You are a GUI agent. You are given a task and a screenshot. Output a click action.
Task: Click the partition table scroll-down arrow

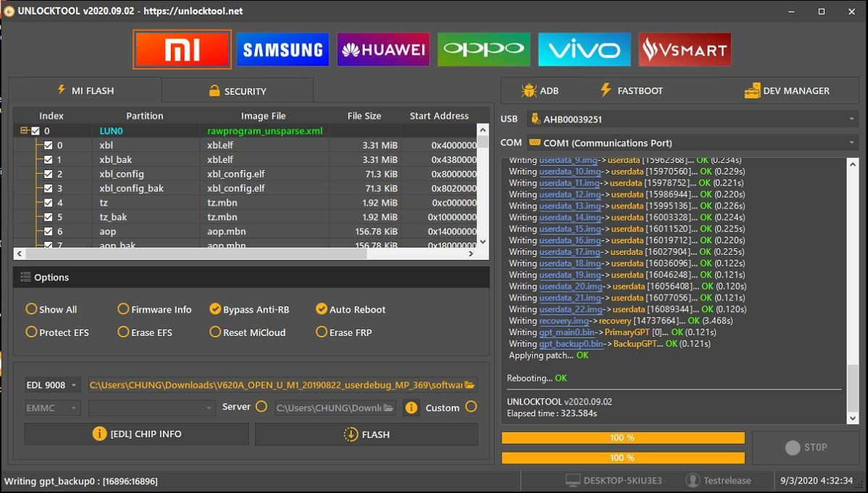click(x=483, y=241)
